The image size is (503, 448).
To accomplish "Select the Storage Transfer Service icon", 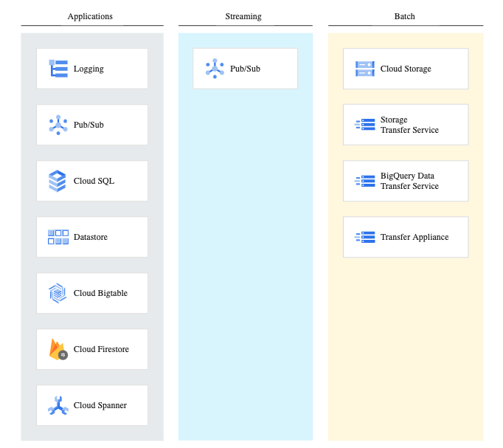I will pyautogui.click(x=364, y=125).
